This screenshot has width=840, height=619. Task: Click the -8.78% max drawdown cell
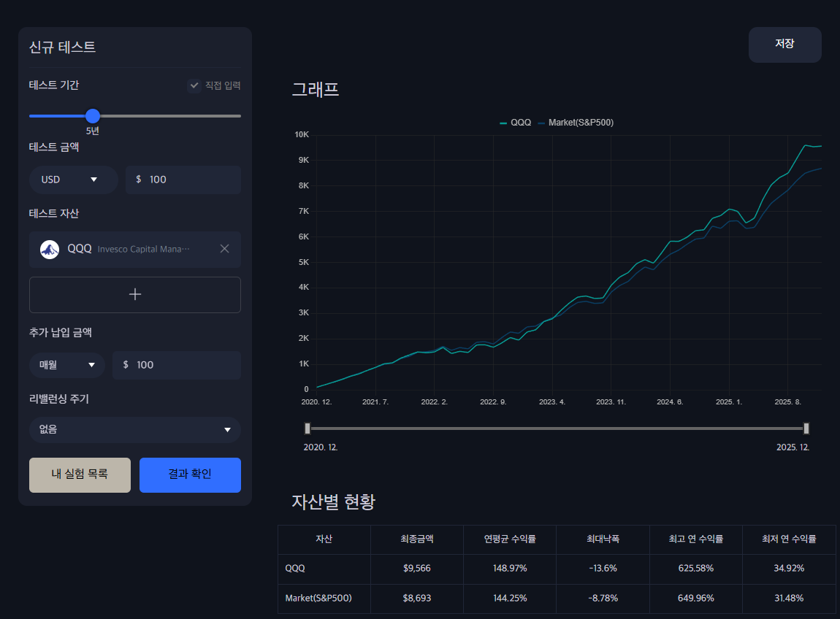[x=603, y=598]
